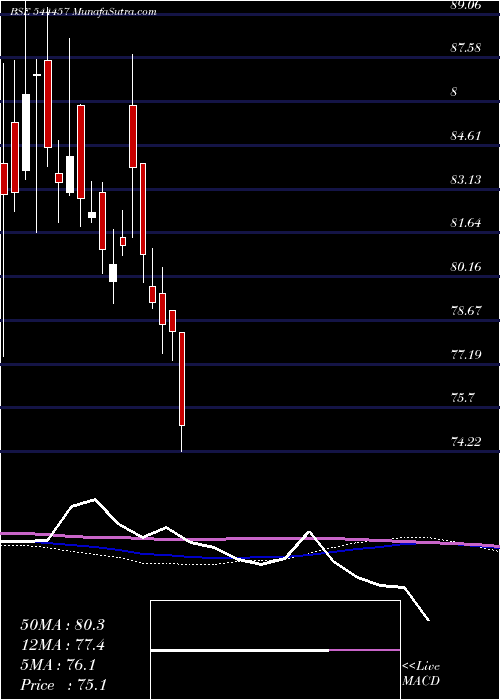The image size is (500, 700).
Task: Click the 81.64 price axis label
Action: [467, 223]
